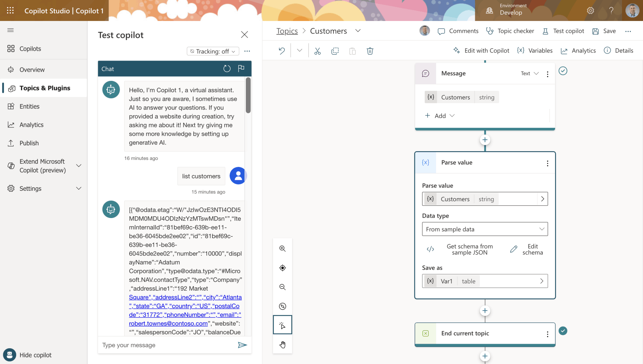Close the Test copilot panel
Viewport: 643px width, 364px height.
(244, 35)
